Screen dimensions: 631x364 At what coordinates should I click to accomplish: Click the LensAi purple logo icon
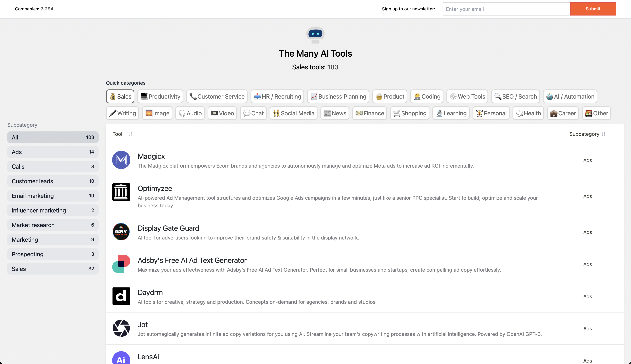click(x=121, y=358)
